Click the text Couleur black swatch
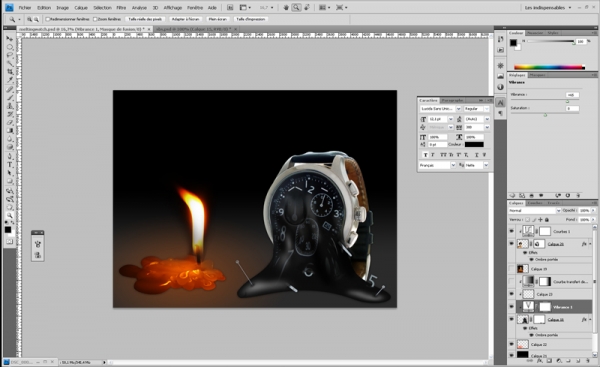 [474, 145]
